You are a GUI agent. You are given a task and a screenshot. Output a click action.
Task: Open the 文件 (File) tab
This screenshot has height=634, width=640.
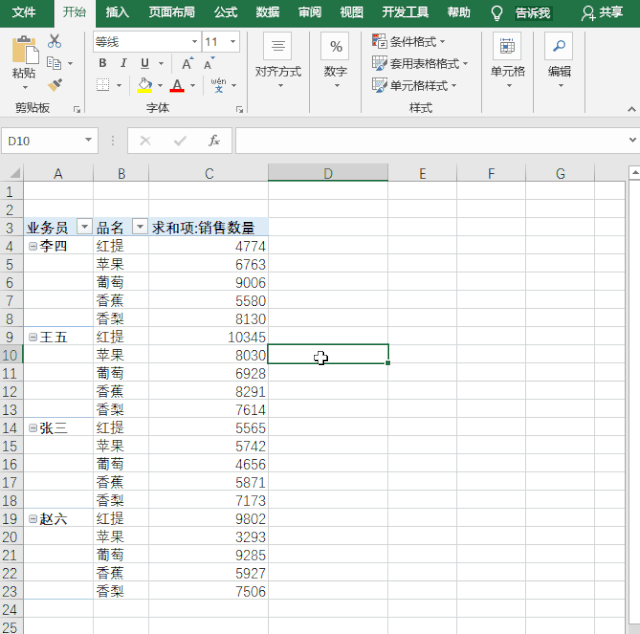pos(24,13)
